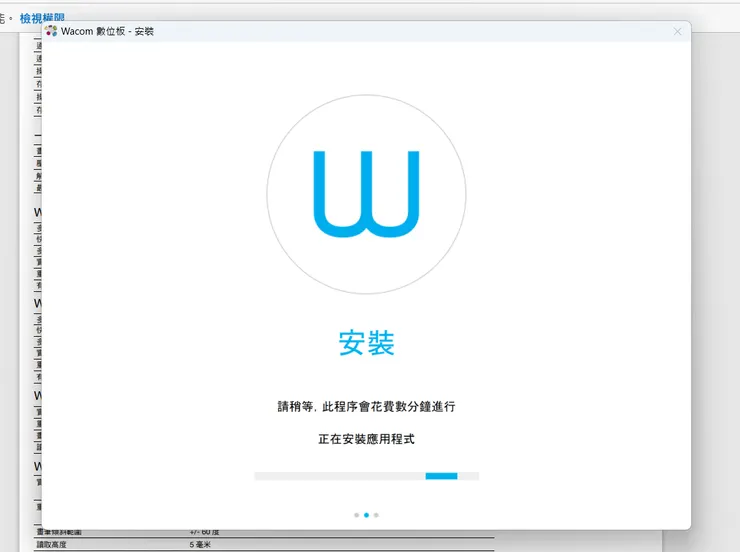Select the third page indicator dot
Image resolution: width=740 pixels, height=552 pixels.
point(376,515)
